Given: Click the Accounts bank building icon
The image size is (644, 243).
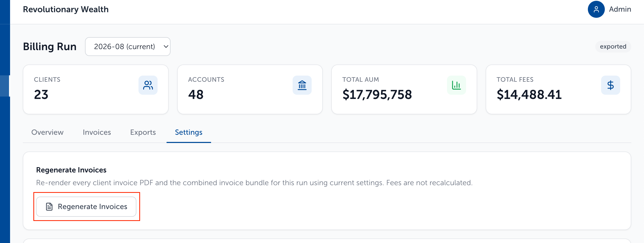Looking at the screenshot, I should click(302, 85).
